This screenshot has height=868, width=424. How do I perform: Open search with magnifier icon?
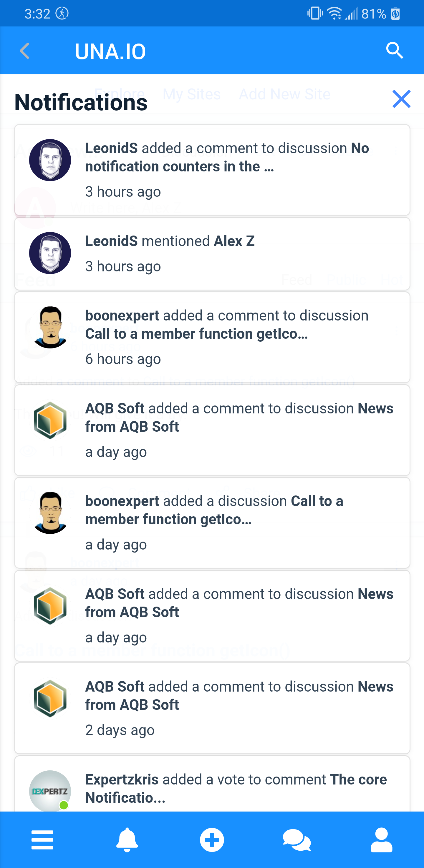pyautogui.click(x=394, y=51)
